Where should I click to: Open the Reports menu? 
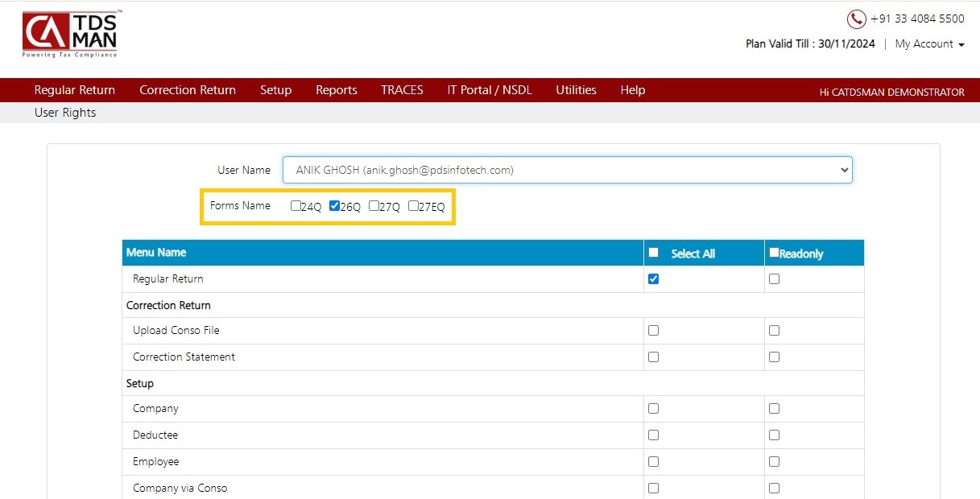point(337,90)
